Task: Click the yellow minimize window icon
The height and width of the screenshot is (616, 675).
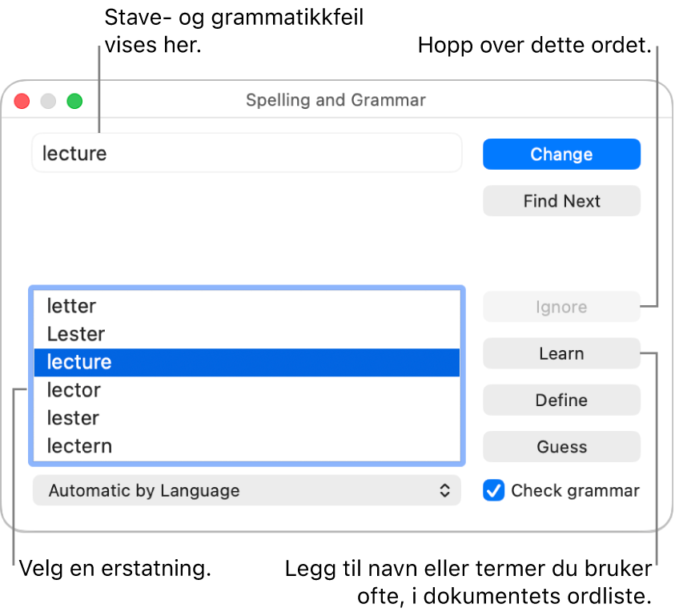Action: tap(47, 101)
